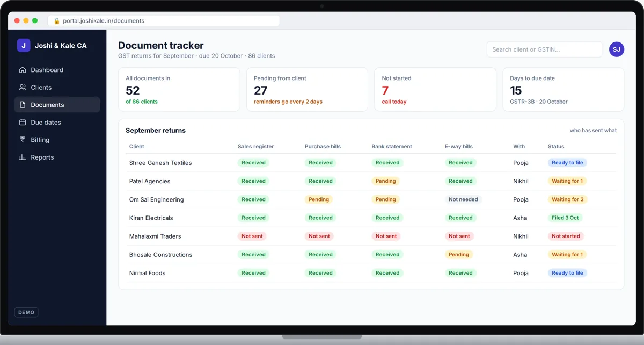Click the Documents file icon
Viewport: 644px width, 345px height.
[x=23, y=105]
